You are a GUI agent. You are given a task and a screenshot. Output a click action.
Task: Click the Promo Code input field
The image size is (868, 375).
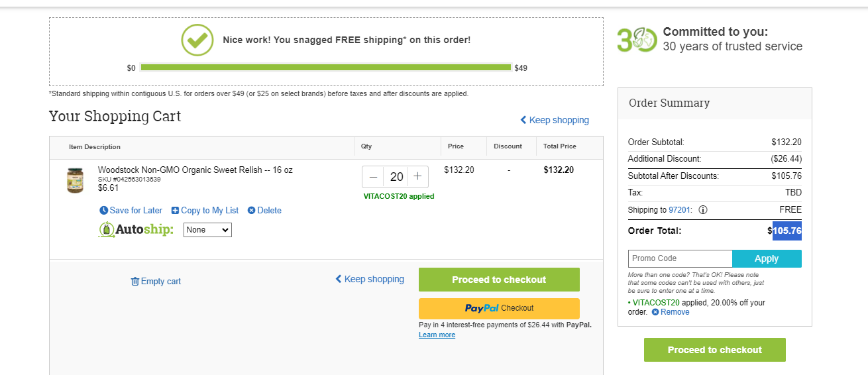[680, 258]
